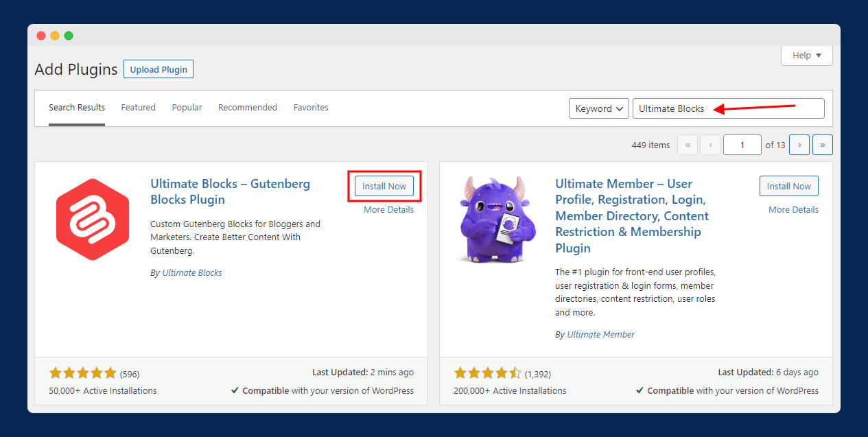Viewport: 868px width, 437px height.
Task: Click the (596) ratings count
Action: click(x=130, y=375)
